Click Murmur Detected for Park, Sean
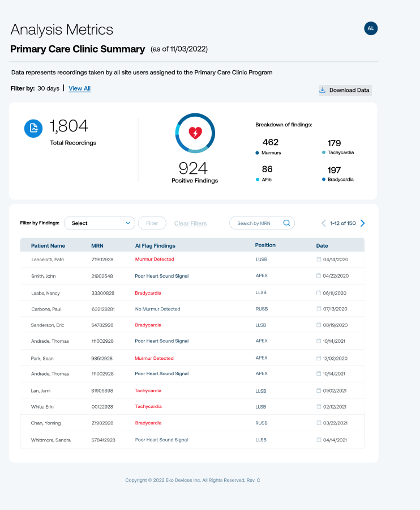420x510 pixels. (x=154, y=358)
